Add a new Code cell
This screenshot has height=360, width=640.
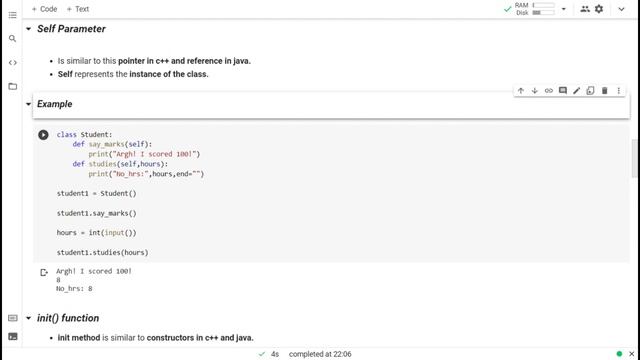(x=44, y=9)
